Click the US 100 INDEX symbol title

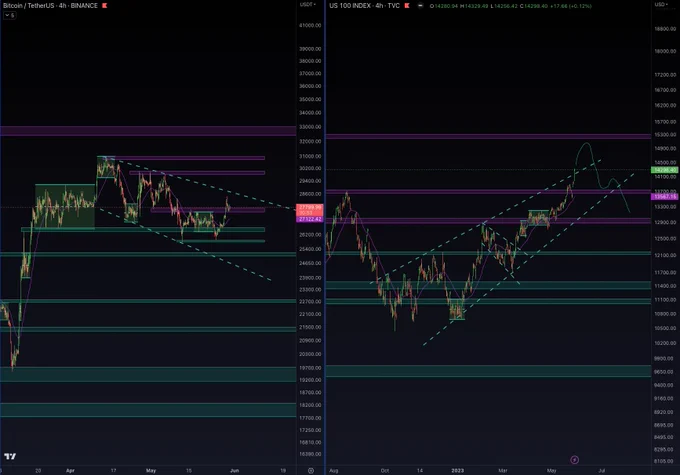point(364,6)
